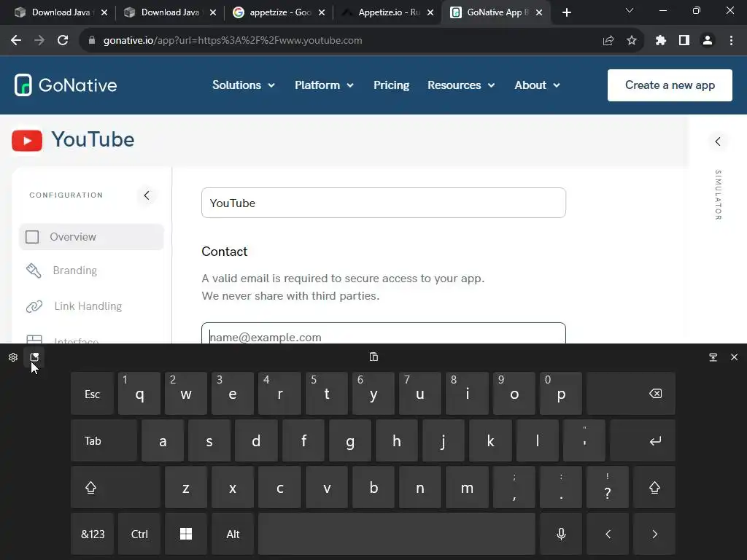
Task: Close the touch keyboard
Action: point(734,357)
